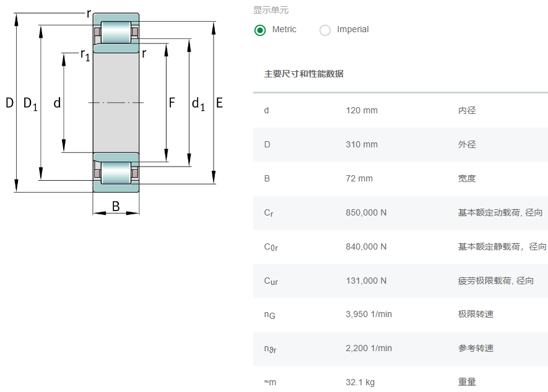Click the 120 mm value
548x392 pixels.
362,110
